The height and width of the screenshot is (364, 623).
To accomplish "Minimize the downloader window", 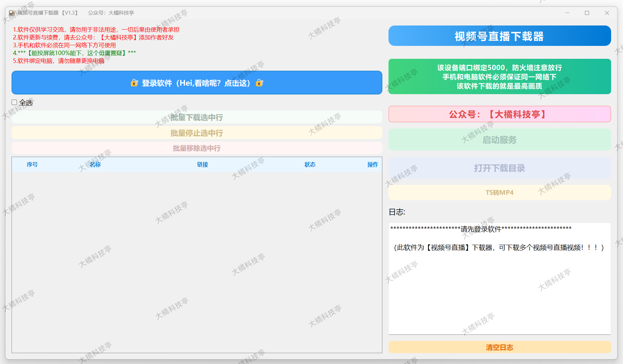I will 567,13.
